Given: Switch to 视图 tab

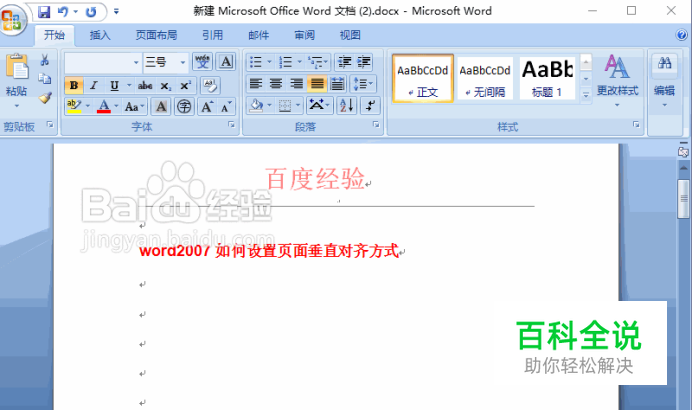Looking at the screenshot, I should [x=350, y=35].
